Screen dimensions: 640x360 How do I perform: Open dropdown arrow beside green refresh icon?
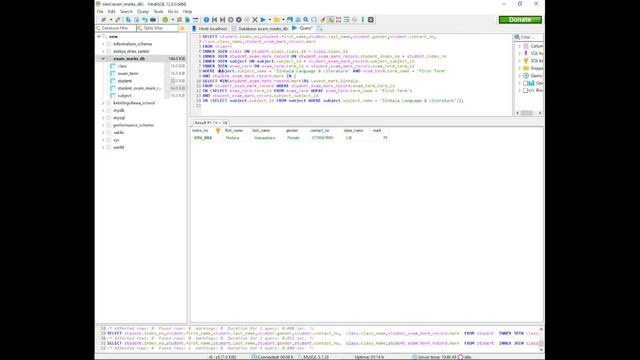[x=172, y=20]
